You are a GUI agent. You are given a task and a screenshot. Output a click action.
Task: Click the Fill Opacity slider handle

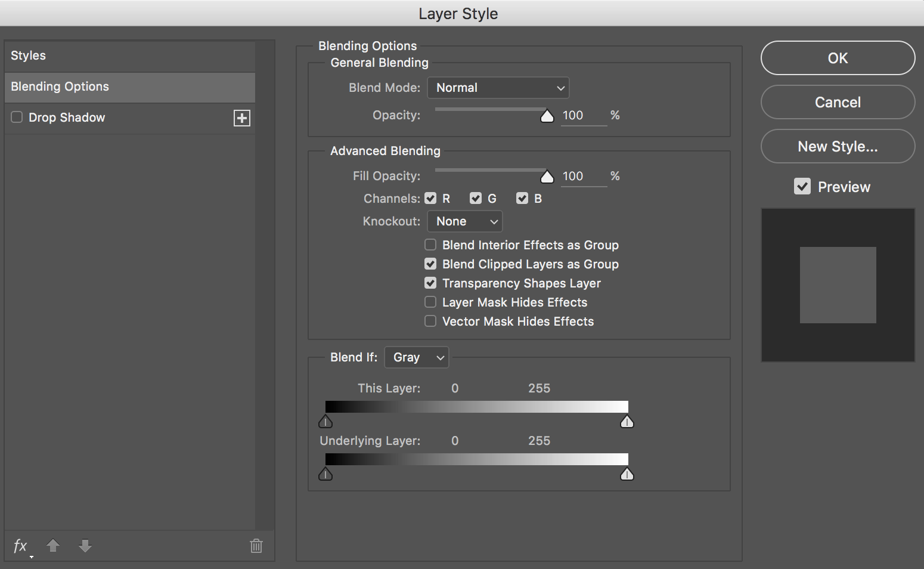[547, 177]
